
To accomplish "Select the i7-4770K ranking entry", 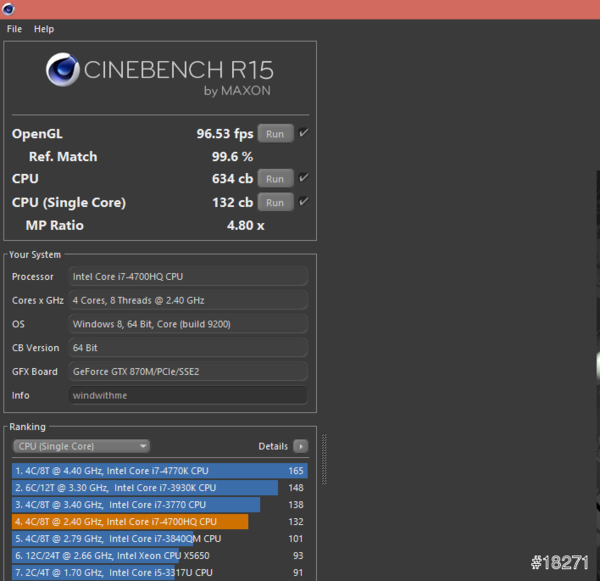I will pos(160,470).
